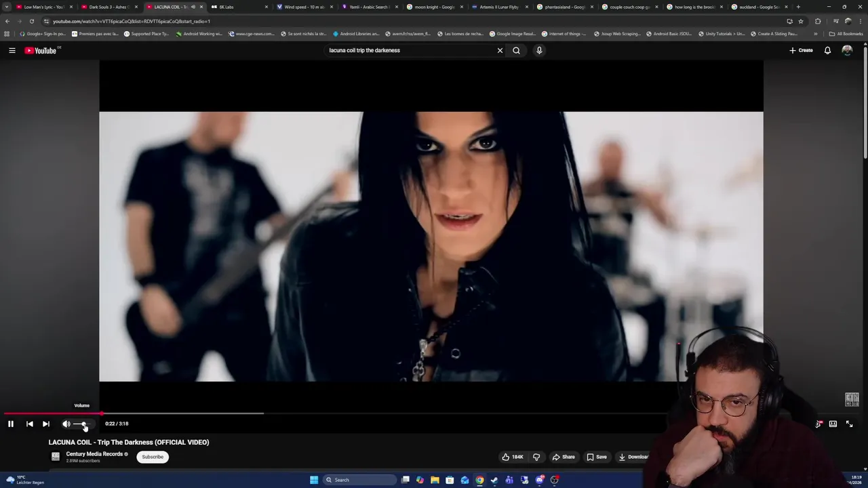Viewport: 868px width, 488px height.
Task: Download the video
Action: pos(633,457)
